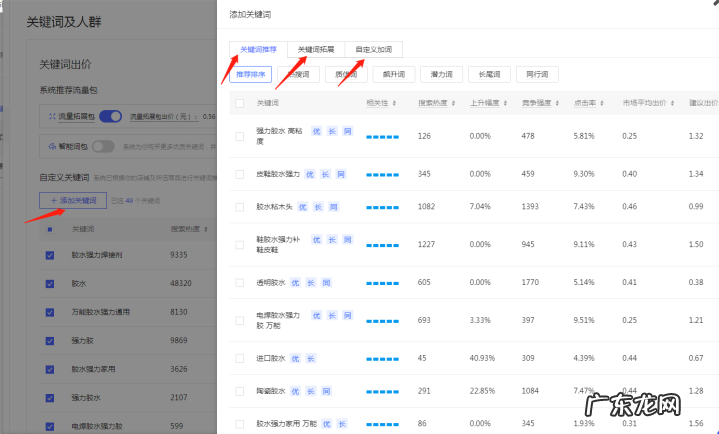
Task: Toggle the background table's select-all checkbox
Action: pos(50,229)
